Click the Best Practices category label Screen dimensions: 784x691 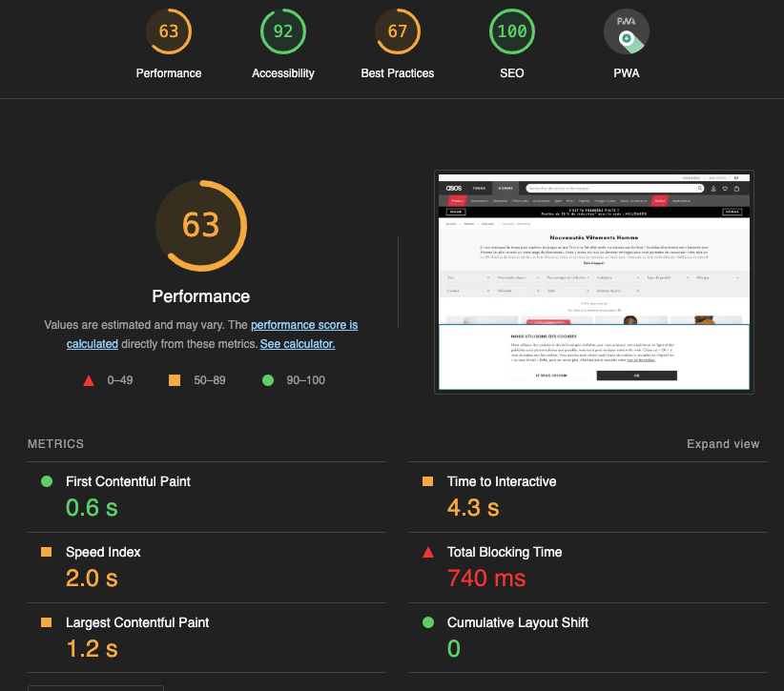(x=398, y=73)
